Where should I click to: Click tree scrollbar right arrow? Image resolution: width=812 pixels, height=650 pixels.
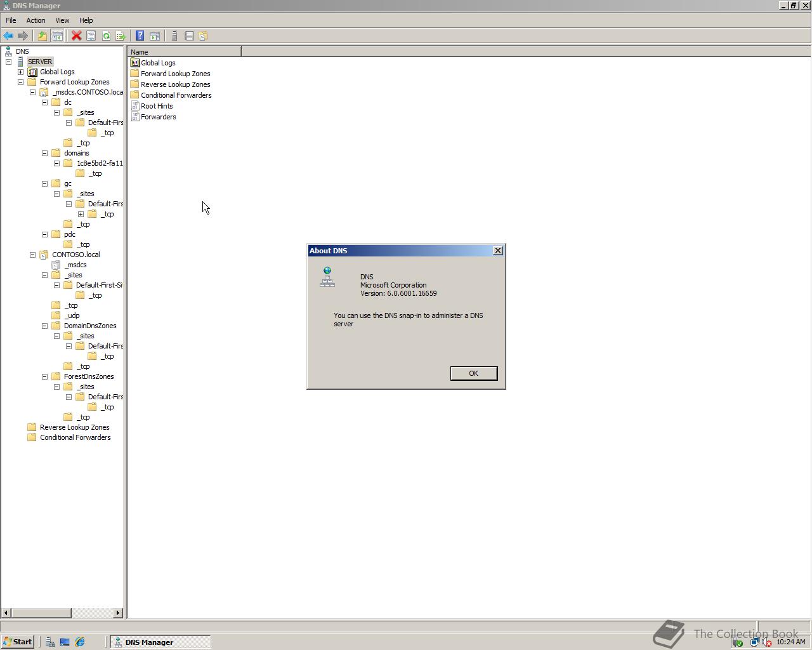[118, 613]
